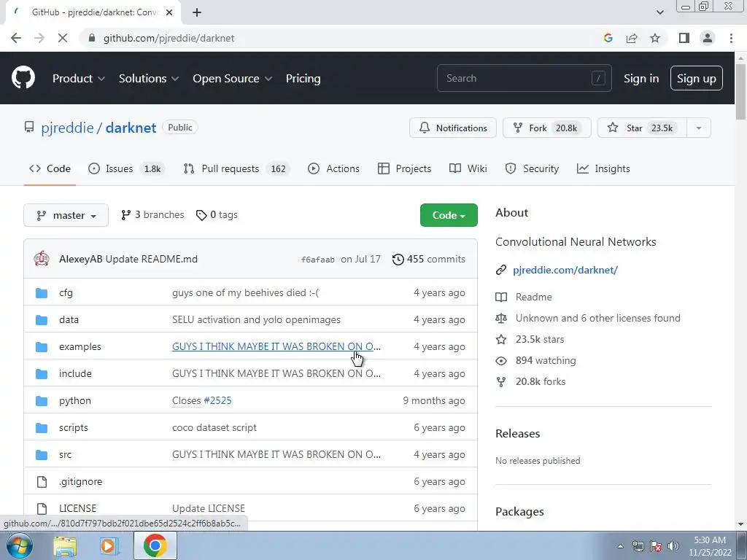Open Pricing page
747x560 pixels.
tap(303, 79)
